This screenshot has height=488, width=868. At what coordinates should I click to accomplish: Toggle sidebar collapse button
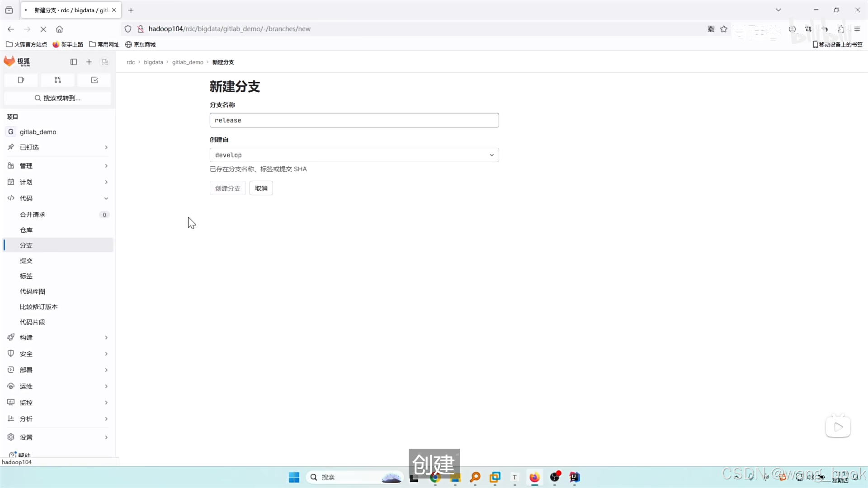[x=73, y=61]
